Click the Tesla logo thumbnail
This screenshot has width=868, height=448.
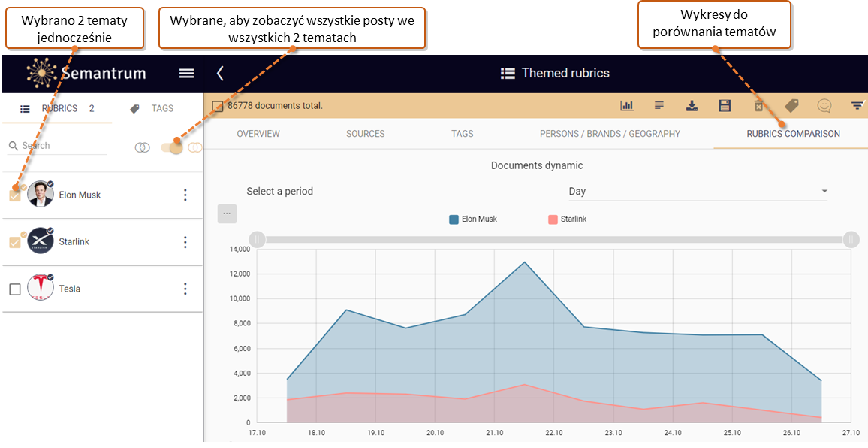tap(41, 288)
